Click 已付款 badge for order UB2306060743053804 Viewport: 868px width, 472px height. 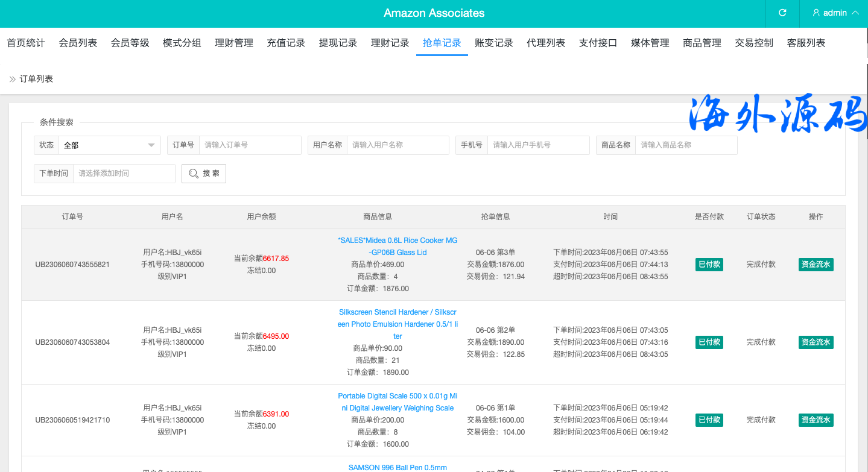coord(709,342)
